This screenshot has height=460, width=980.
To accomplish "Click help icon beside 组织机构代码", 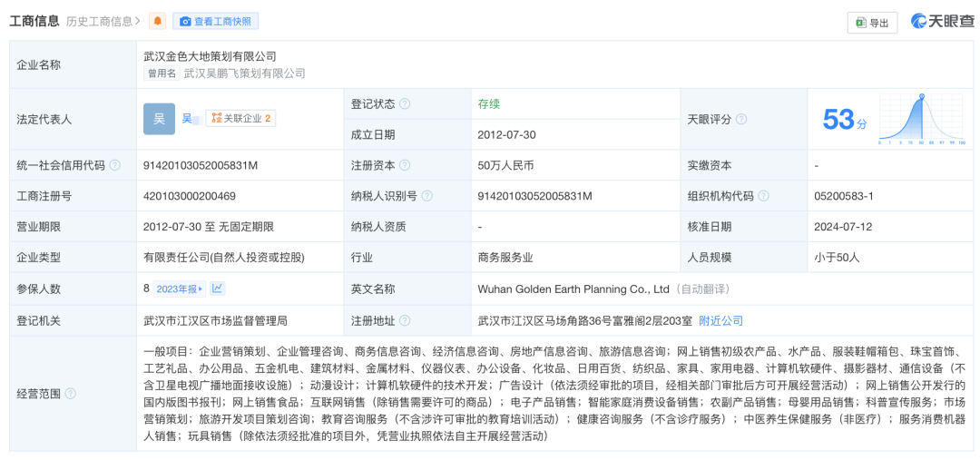I will (763, 196).
